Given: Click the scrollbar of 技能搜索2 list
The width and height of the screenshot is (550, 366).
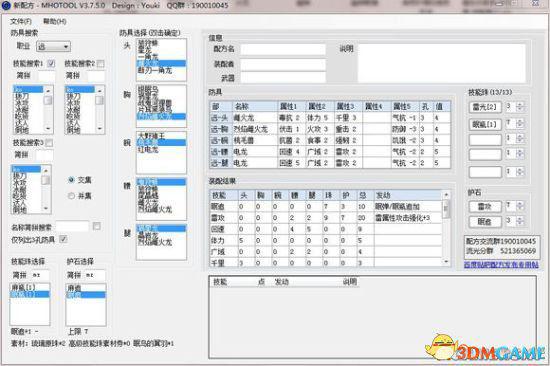Looking at the screenshot, I should pos(100,109).
